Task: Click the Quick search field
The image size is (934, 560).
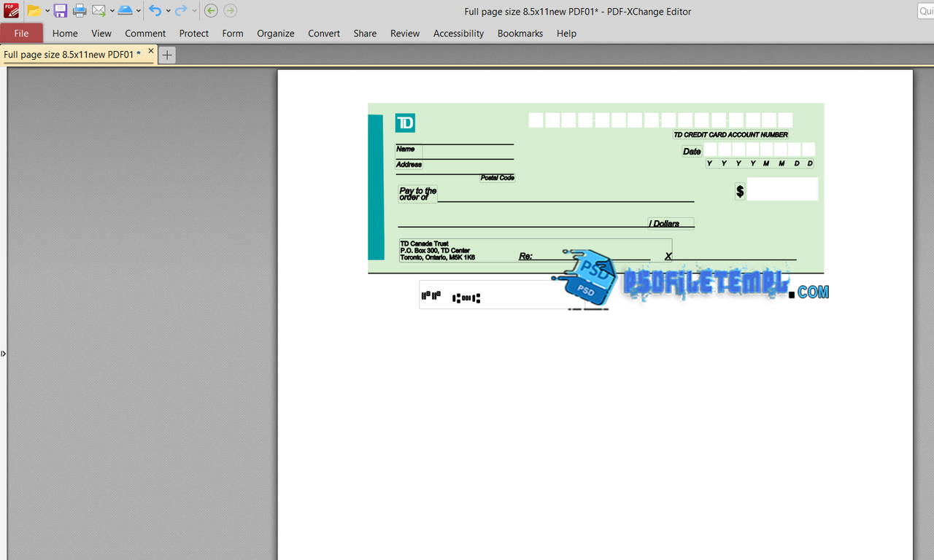Action: pyautogui.click(x=925, y=11)
